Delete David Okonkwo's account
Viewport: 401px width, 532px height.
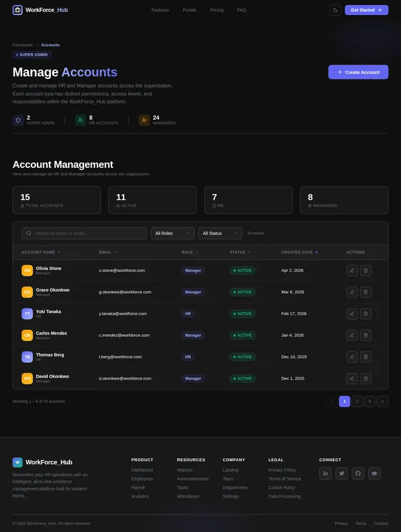click(366, 378)
